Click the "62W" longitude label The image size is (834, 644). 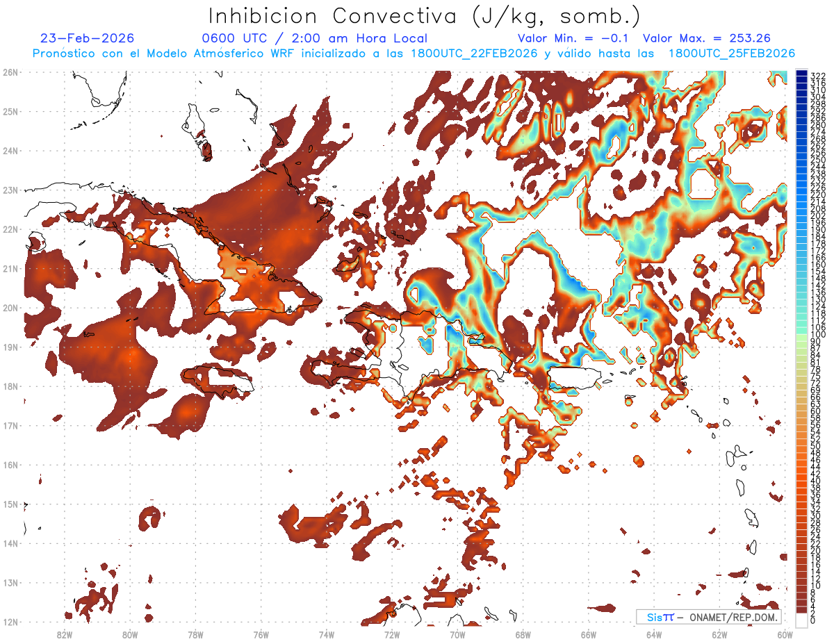[719, 634]
